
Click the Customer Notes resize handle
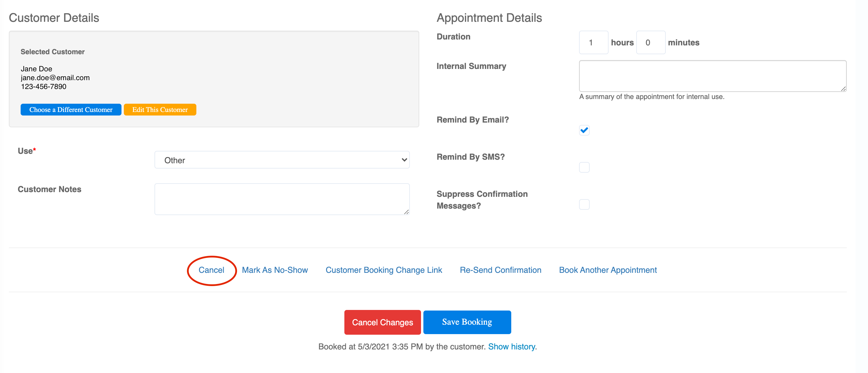[406, 212]
